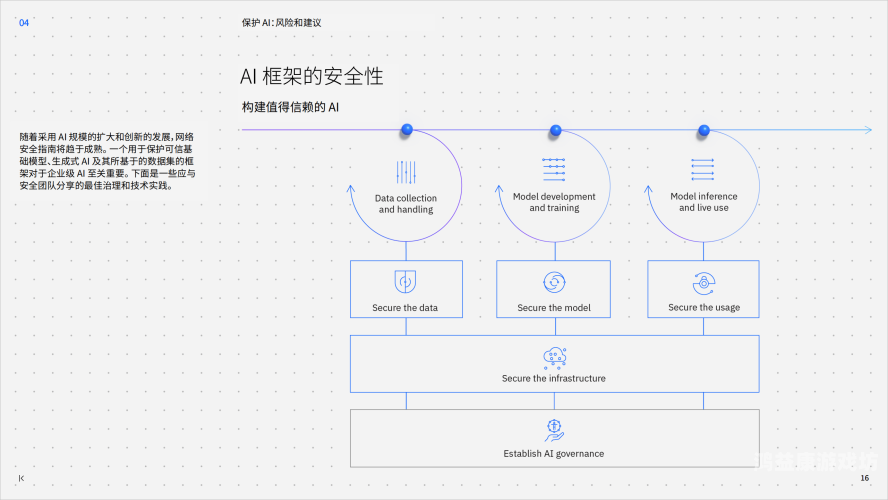Click the paragraph starting '随着采用 AI 规模'
Image resolution: width=888 pixels, height=500 pixels.
tap(107, 161)
